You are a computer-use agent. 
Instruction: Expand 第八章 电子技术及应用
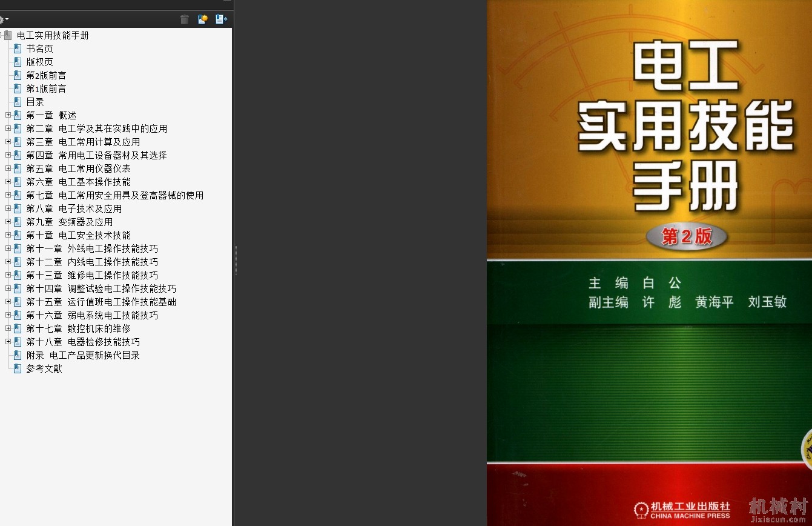click(8, 208)
